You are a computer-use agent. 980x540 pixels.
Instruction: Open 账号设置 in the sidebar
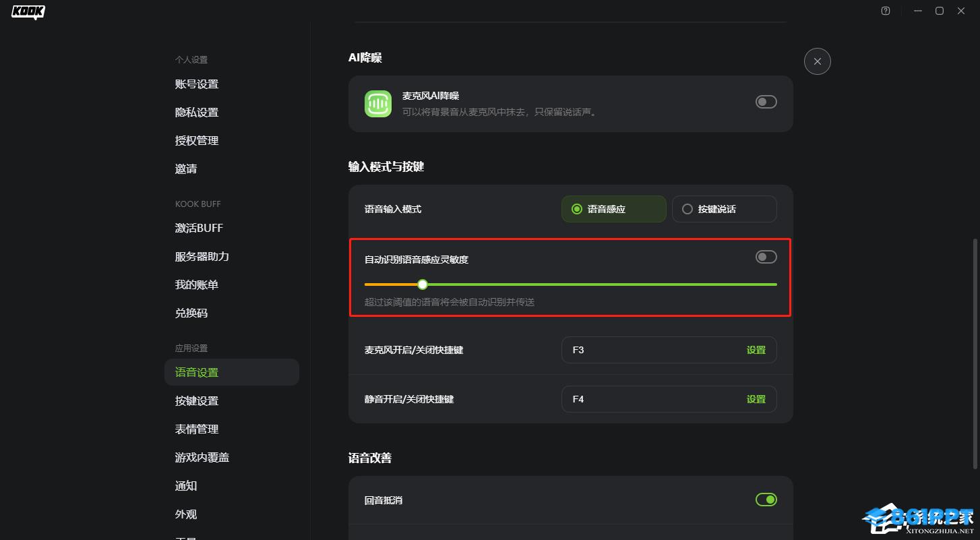point(197,84)
